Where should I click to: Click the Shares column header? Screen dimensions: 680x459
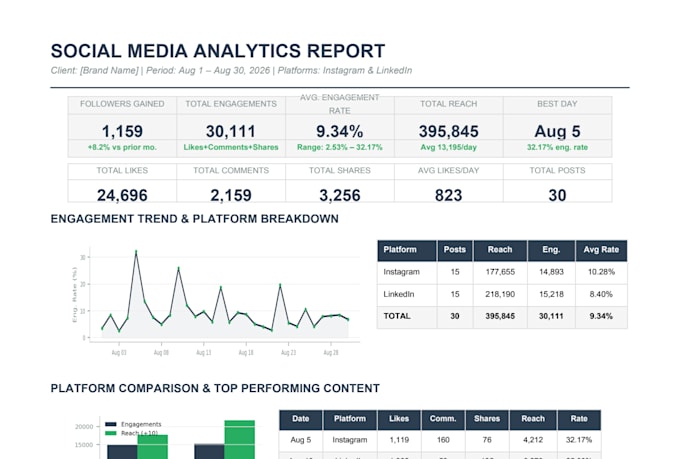[487, 420]
